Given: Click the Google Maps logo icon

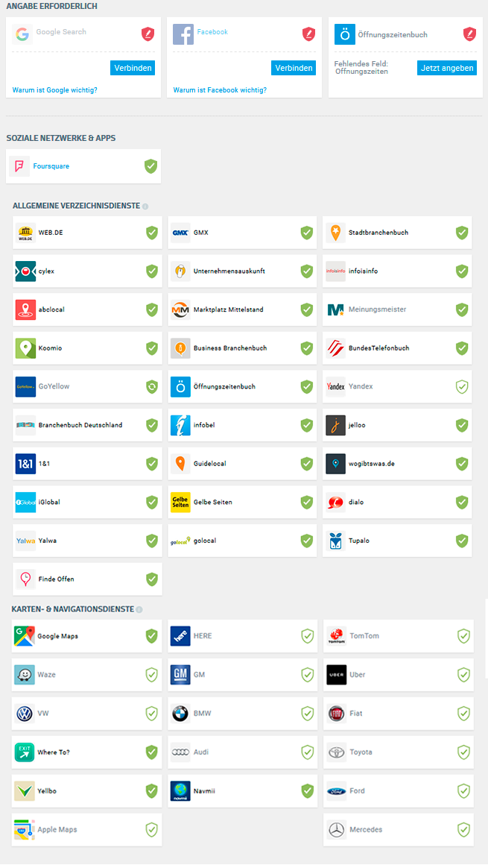Looking at the screenshot, I should point(25,636).
